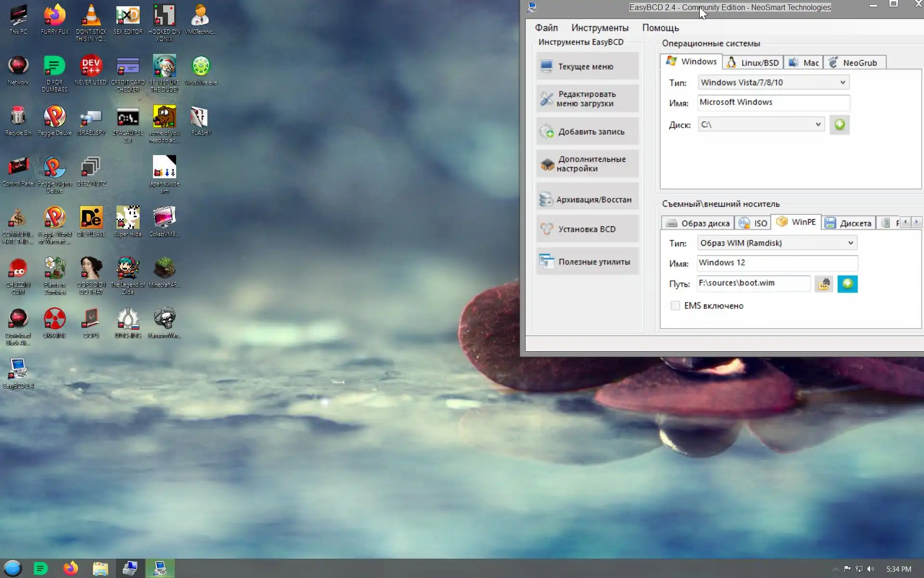Switch to the Linux/BSD tab
The image size is (924, 578).
(753, 63)
